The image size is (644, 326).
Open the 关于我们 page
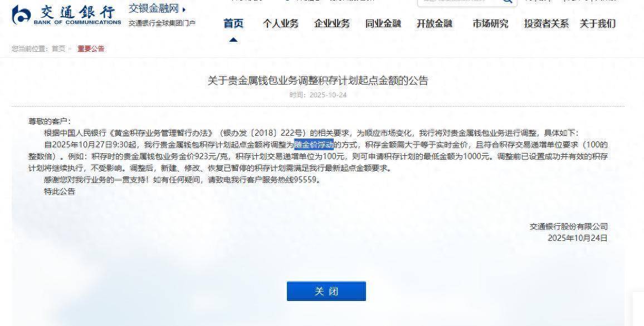598,24
